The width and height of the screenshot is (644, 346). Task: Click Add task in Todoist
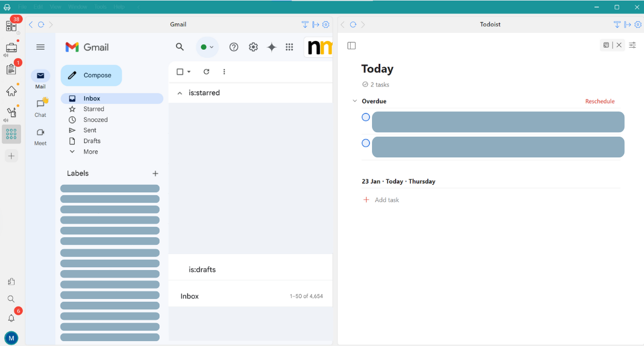pyautogui.click(x=381, y=200)
